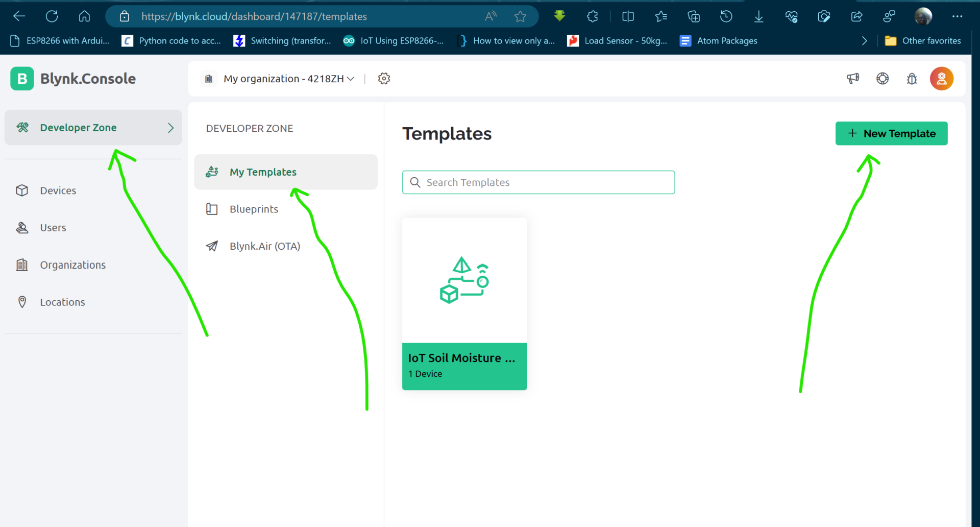Viewport: 980px width, 527px height.
Task: Open Blueprints section
Action: [x=286, y=209]
